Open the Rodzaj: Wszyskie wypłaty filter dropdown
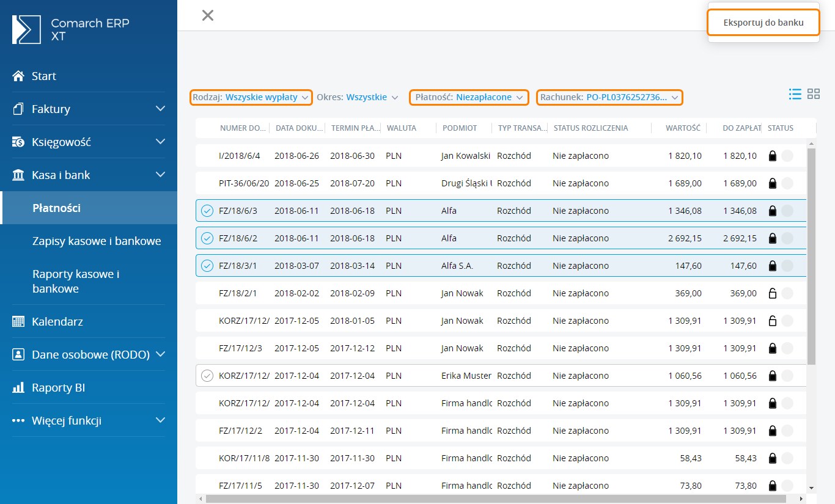The height and width of the screenshot is (504, 835). pos(251,97)
